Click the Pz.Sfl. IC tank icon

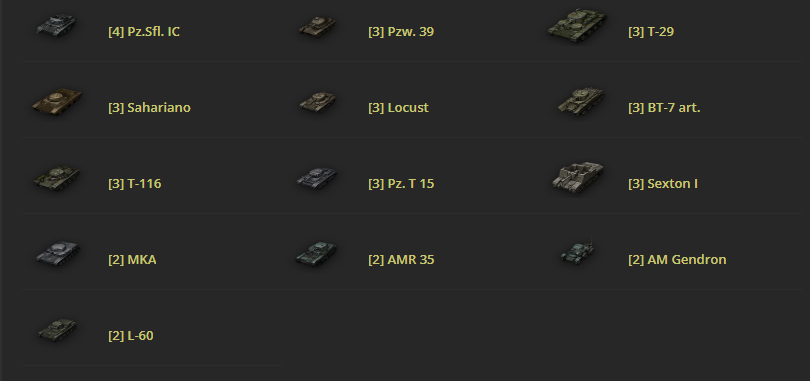coord(56,25)
